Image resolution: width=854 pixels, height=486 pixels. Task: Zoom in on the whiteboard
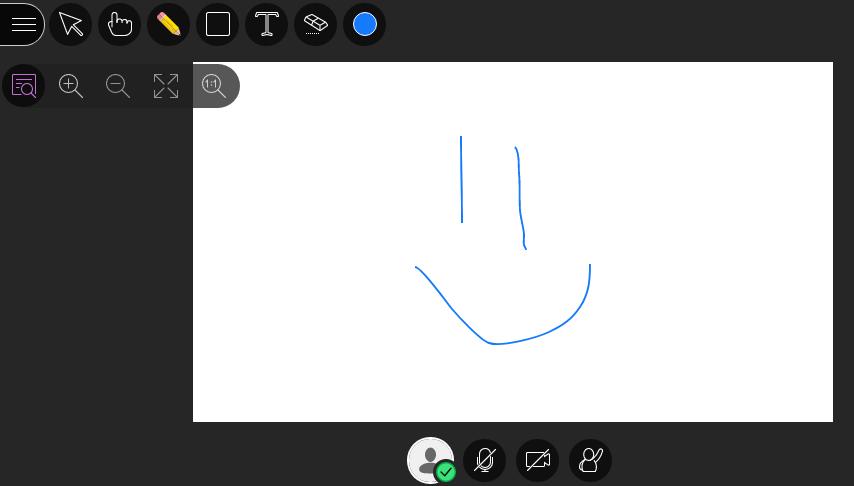71,86
